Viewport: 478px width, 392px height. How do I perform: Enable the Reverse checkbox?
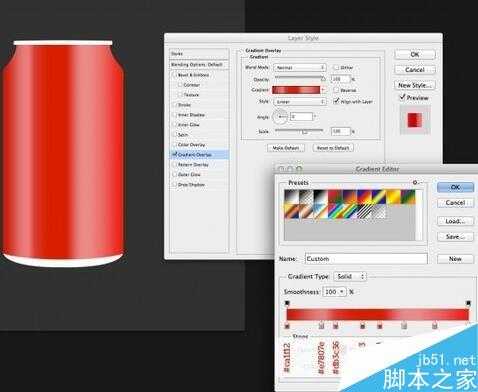point(336,90)
